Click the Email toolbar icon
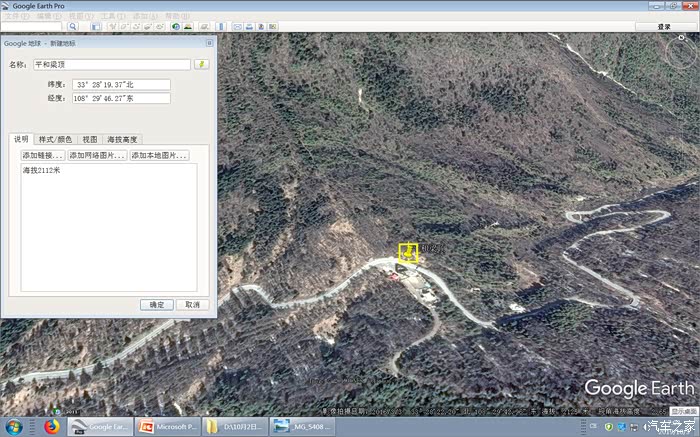This screenshot has width=700, height=437. (238, 26)
